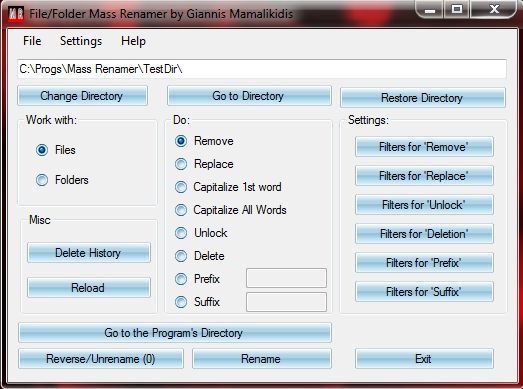Close the Mass Renamer window
The height and width of the screenshot is (389, 523).
click(494, 9)
